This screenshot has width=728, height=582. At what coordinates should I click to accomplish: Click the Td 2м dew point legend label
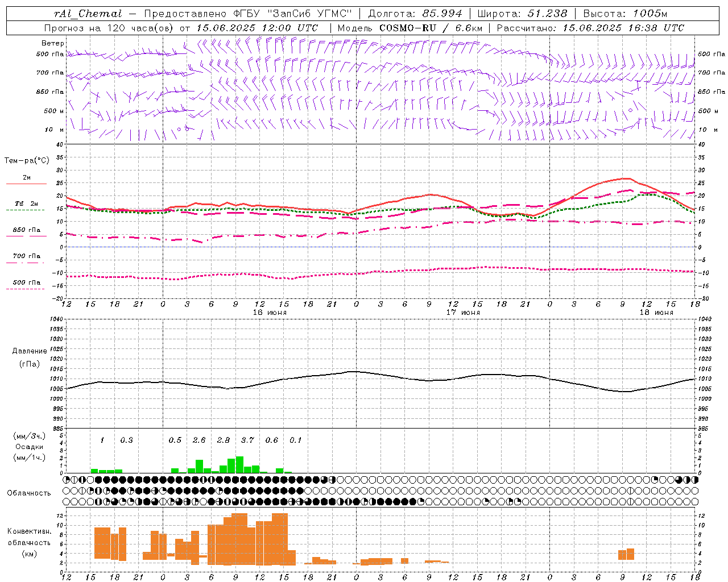[27, 203]
